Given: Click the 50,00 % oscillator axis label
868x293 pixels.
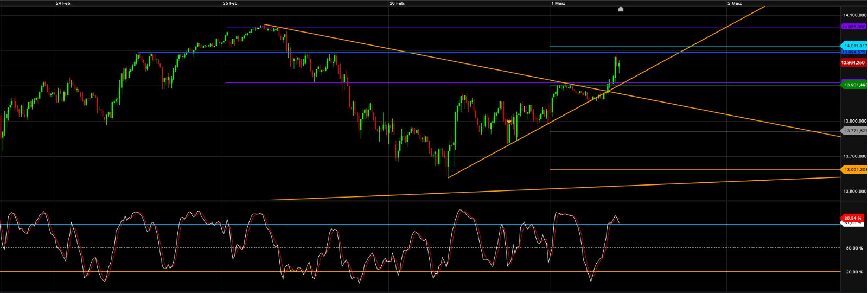Looking at the screenshot, I should [x=854, y=248].
